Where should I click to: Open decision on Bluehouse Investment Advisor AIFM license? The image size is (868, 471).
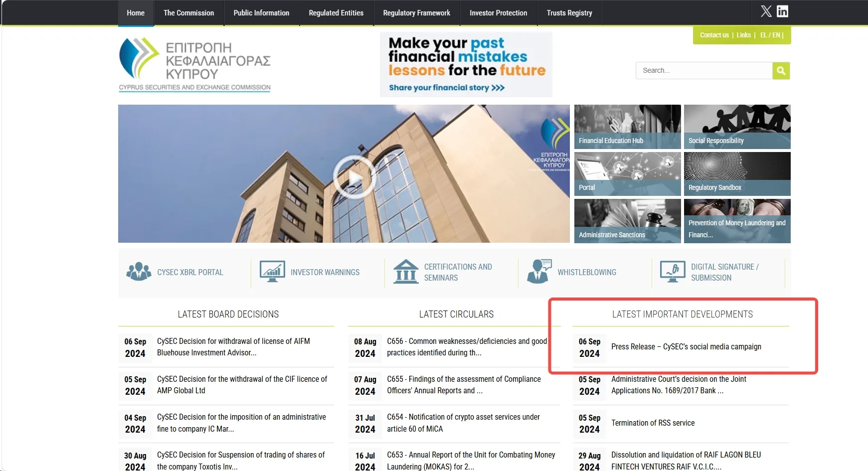(x=233, y=347)
